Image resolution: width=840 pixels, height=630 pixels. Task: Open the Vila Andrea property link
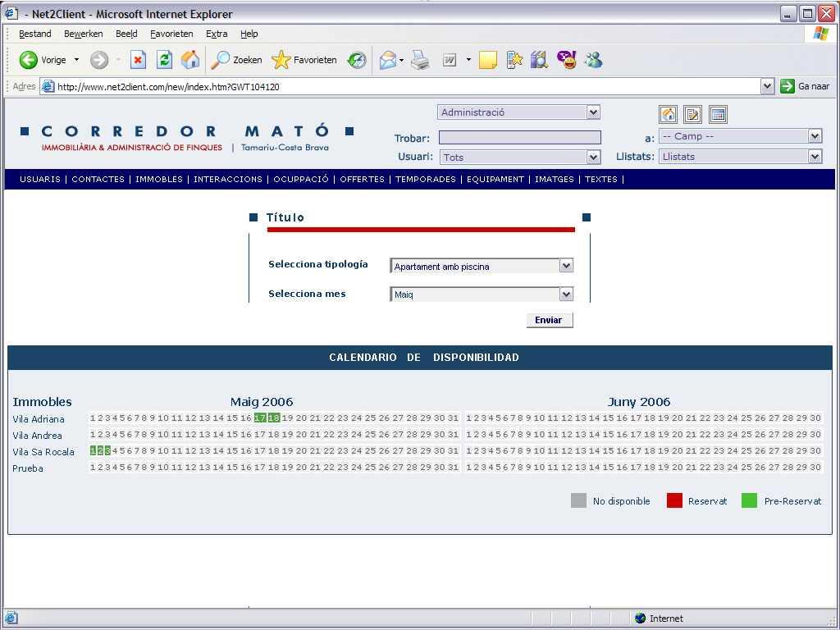click(x=38, y=436)
